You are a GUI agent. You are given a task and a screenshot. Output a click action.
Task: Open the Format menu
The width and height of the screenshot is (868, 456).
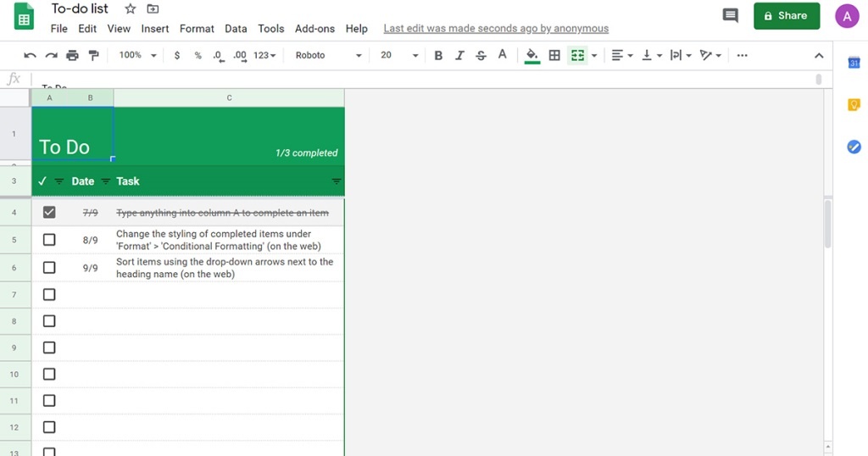click(x=197, y=28)
